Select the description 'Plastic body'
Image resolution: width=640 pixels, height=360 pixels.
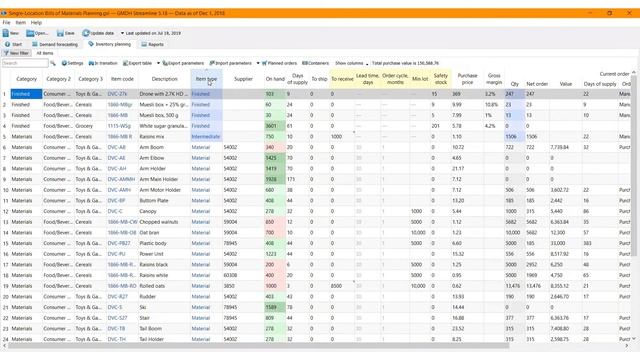tap(153, 243)
